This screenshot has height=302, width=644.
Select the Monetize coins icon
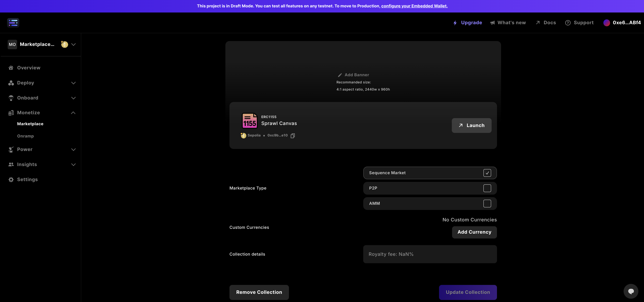coord(11,113)
